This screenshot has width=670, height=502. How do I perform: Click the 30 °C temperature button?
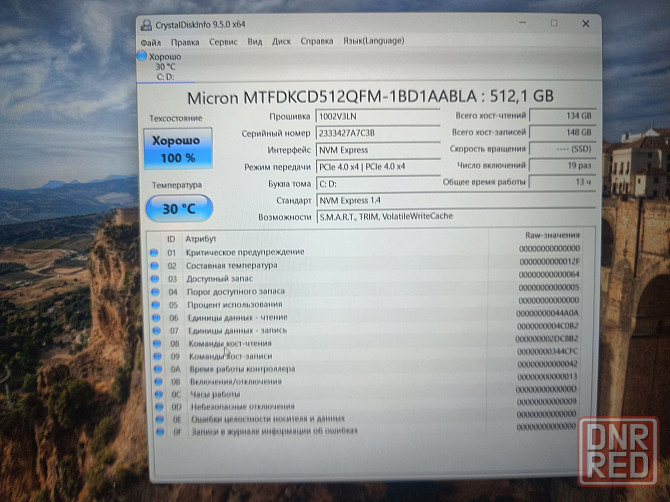[x=179, y=208]
